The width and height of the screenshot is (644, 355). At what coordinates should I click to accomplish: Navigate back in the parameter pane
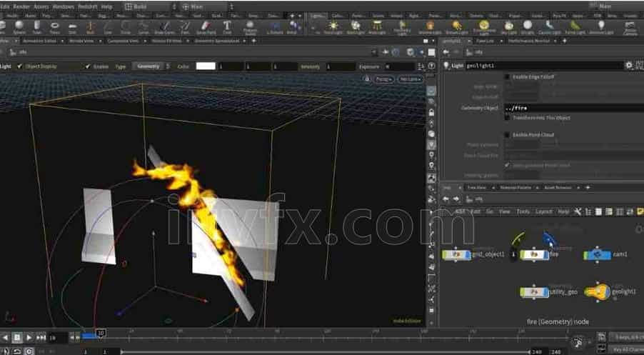point(446,52)
